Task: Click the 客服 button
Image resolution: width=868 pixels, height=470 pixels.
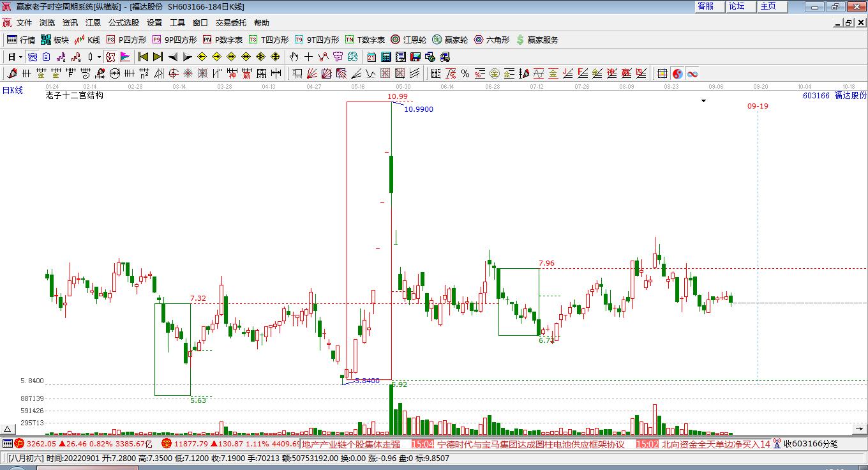Action: click(x=710, y=6)
